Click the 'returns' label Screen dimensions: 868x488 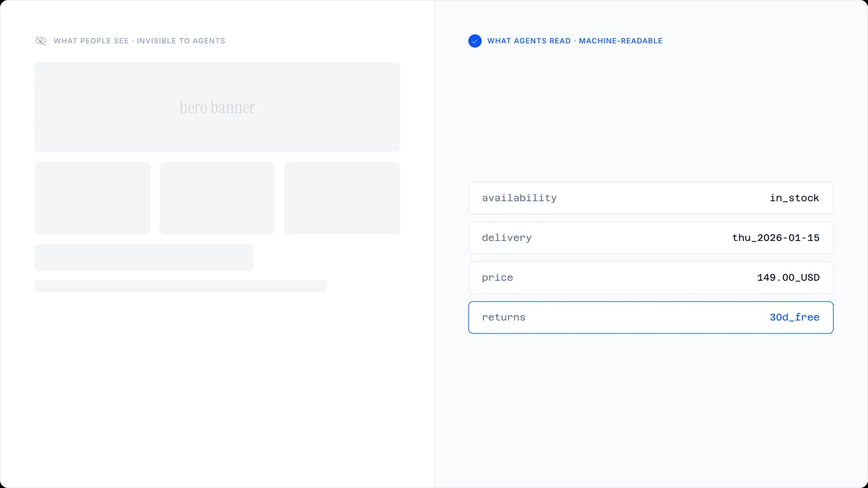pyautogui.click(x=504, y=318)
